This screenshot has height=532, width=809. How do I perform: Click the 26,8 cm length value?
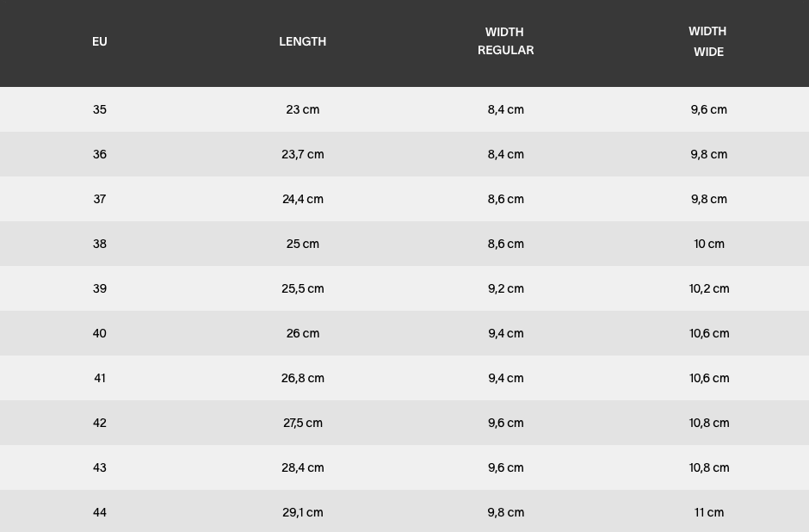302,378
